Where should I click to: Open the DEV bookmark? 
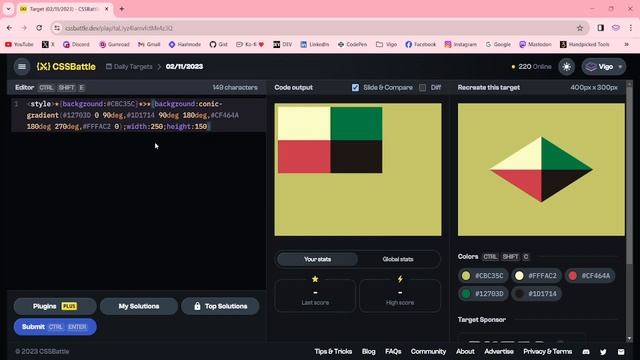tap(282, 44)
